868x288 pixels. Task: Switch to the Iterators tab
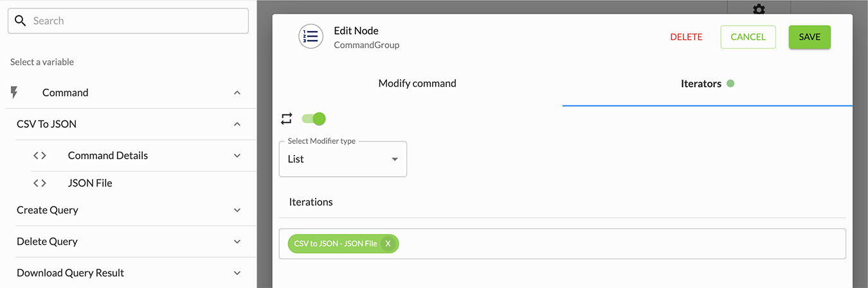coord(707,84)
